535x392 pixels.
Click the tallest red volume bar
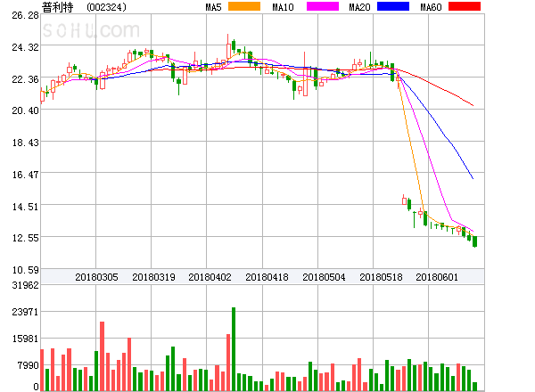102,356
